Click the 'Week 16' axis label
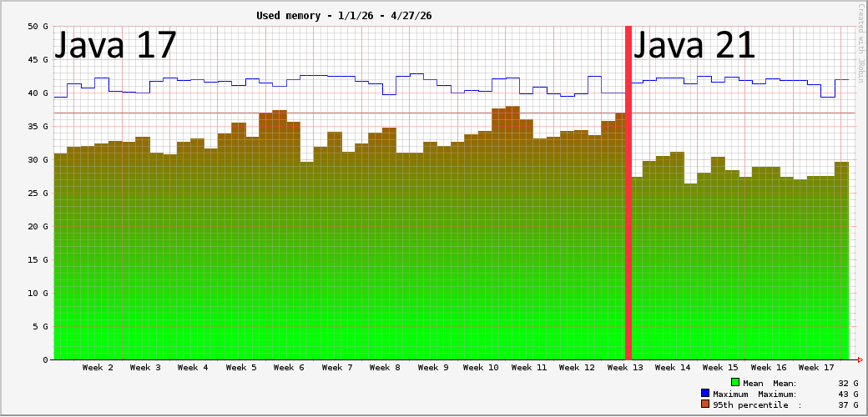The width and height of the screenshot is (868, 417). pos(769,368)
